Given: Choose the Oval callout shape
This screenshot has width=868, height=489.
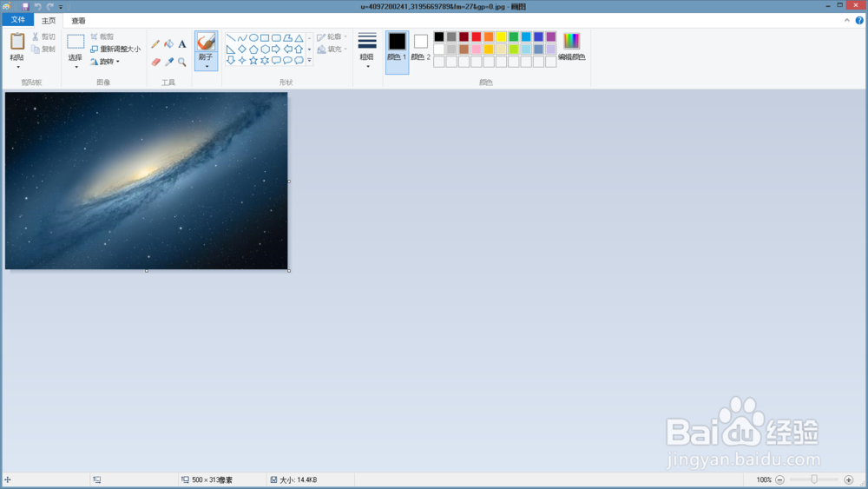Looking at the screenshot, I should tap(287, 60).
